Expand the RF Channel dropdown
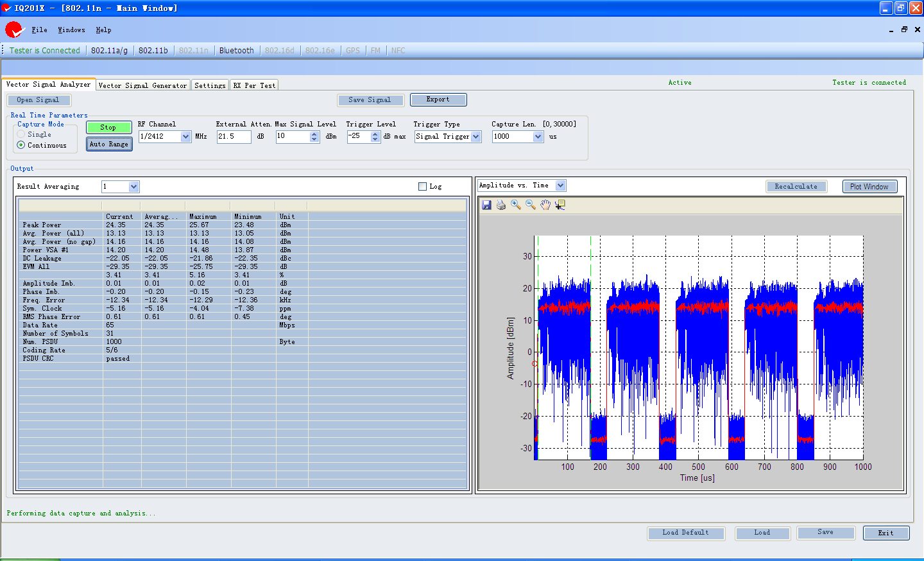924x561 pixels. 185,137
